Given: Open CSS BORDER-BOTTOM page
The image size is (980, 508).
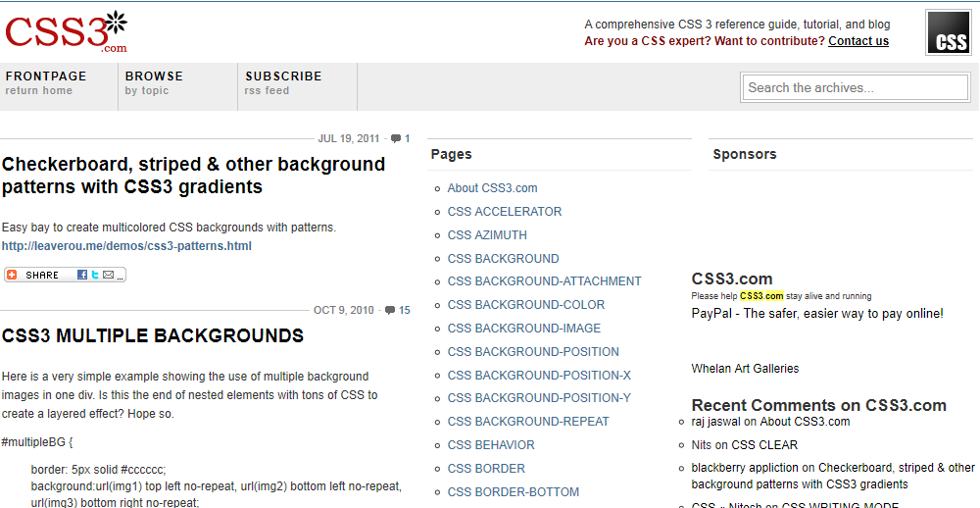Looking at the screenshot, I should point(514,492).
